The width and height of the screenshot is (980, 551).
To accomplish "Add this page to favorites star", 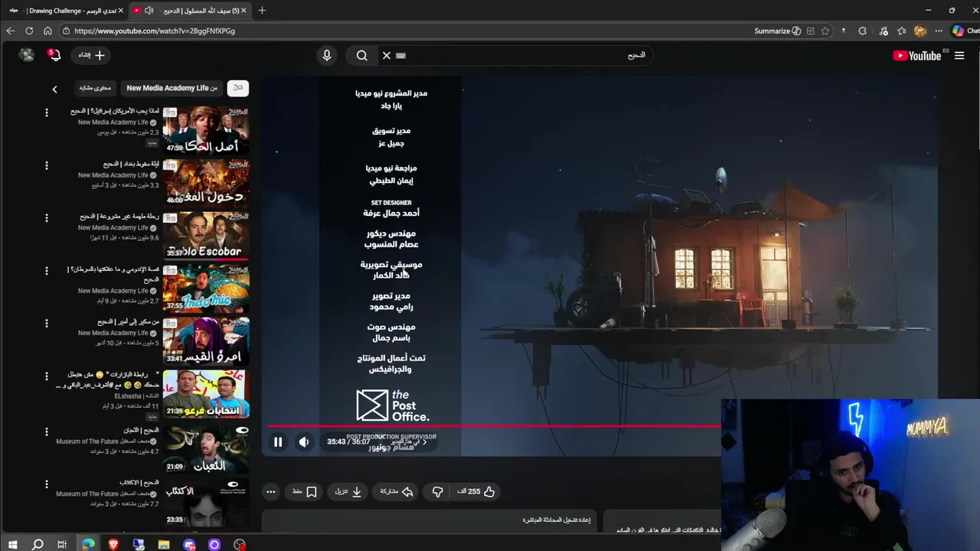I will pos(825,31).
